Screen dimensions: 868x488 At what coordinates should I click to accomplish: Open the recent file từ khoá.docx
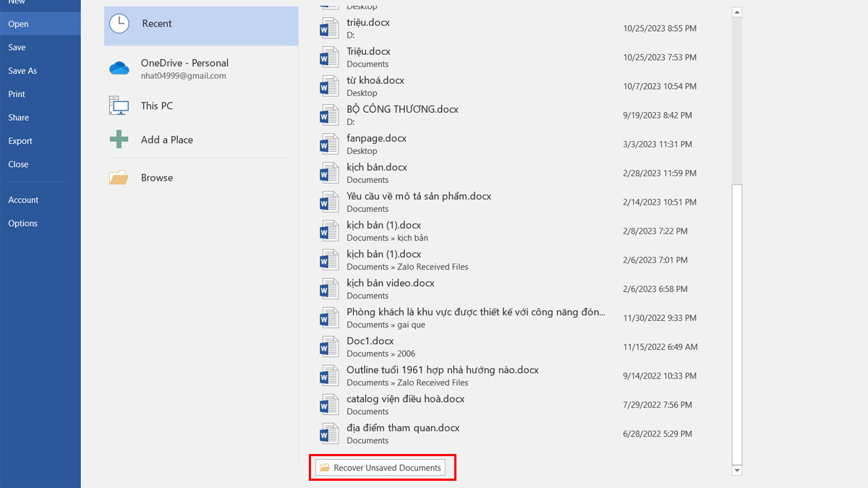(x=377, y=80)
